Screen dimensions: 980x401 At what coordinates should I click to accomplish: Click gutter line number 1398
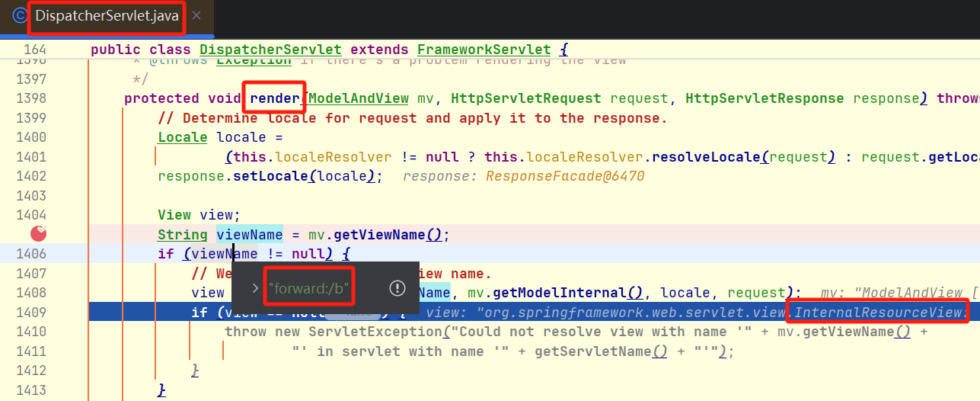click(30, 98)
